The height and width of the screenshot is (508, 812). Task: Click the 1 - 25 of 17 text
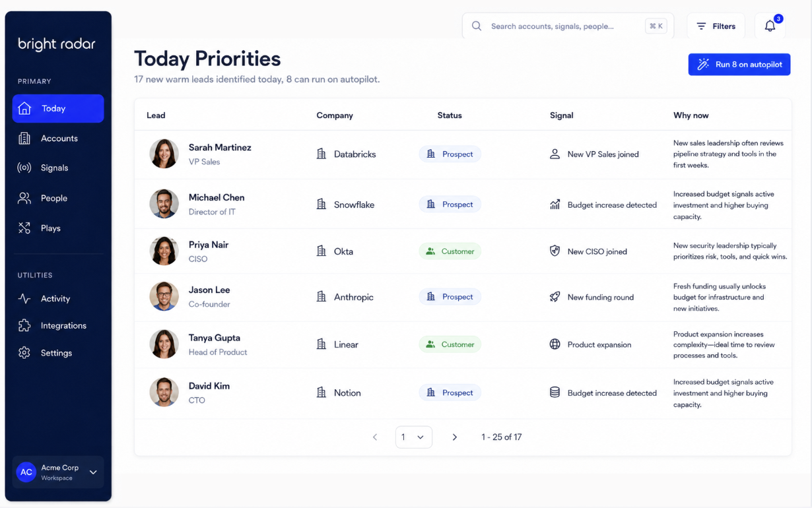pos(502,437)
